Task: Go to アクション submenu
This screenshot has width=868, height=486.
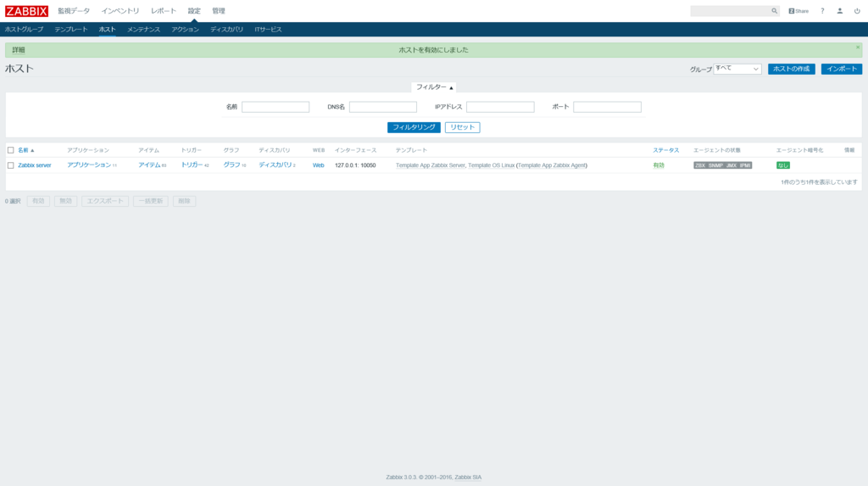Action: [x=185, y=30]
